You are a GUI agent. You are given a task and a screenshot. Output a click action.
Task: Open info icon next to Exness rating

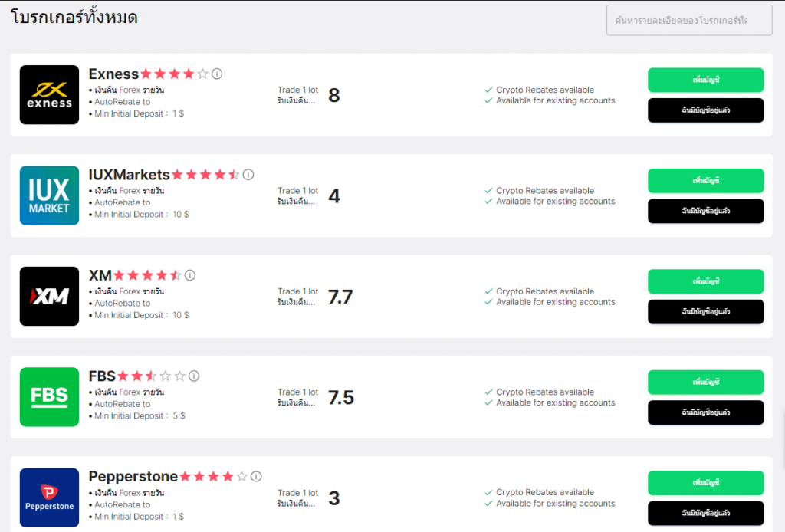(217, 74)
